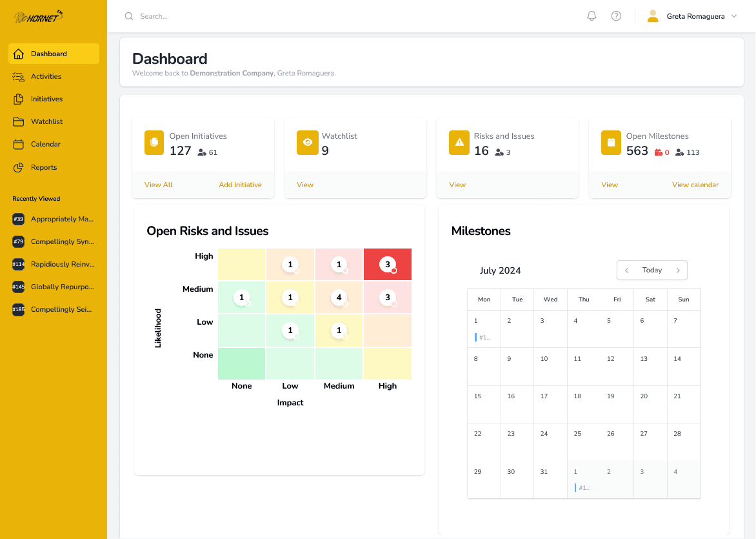Click the View calendar link
756x539 pixels.
click(x=695, y=185)
